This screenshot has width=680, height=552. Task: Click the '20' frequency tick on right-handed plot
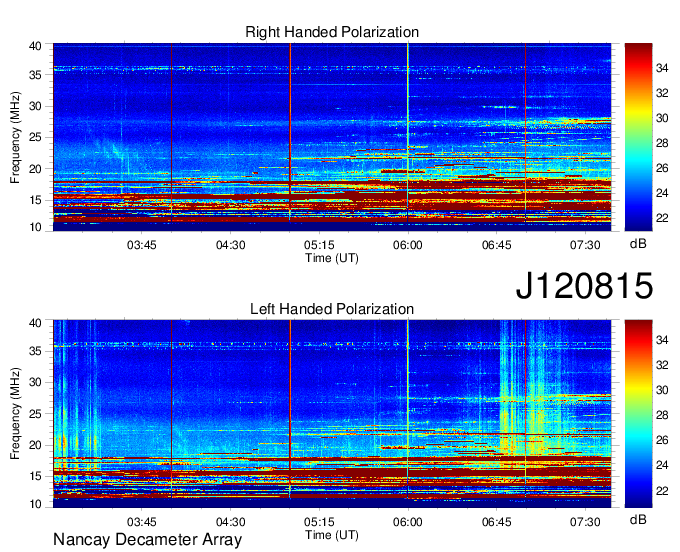pos(35,169)
